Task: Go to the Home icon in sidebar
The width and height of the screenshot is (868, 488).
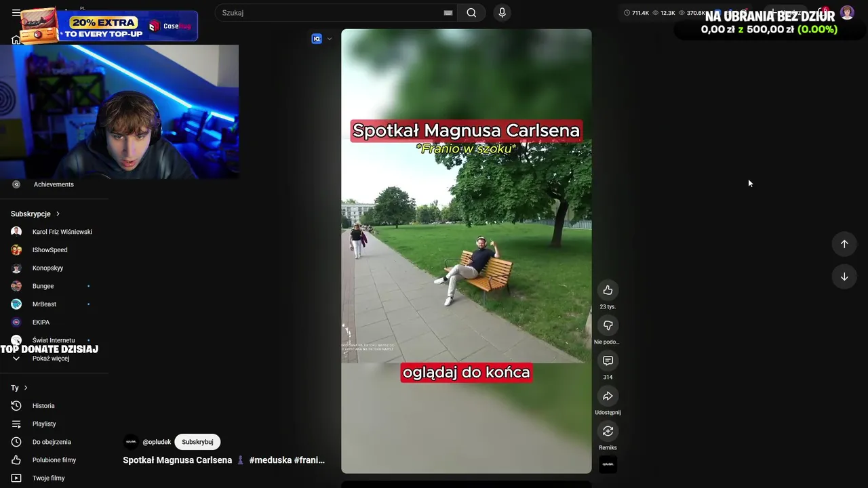Action: pyautogui.click(x=16, y=40)
